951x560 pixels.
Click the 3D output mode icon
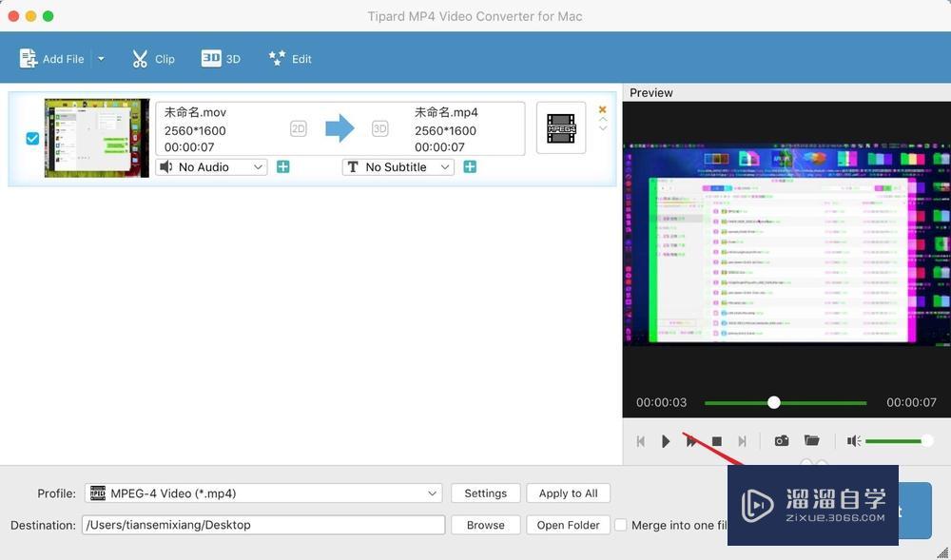coord(379,128)
